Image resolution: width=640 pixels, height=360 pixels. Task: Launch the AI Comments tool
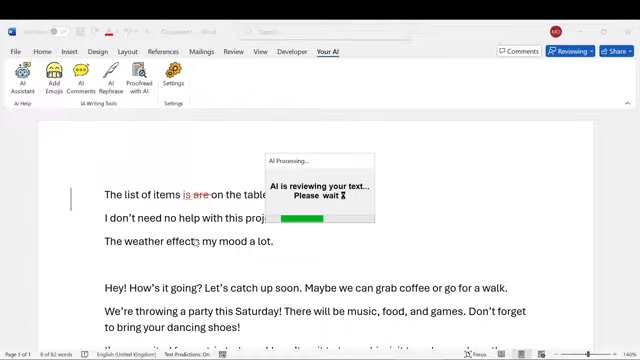pos(81,78)
